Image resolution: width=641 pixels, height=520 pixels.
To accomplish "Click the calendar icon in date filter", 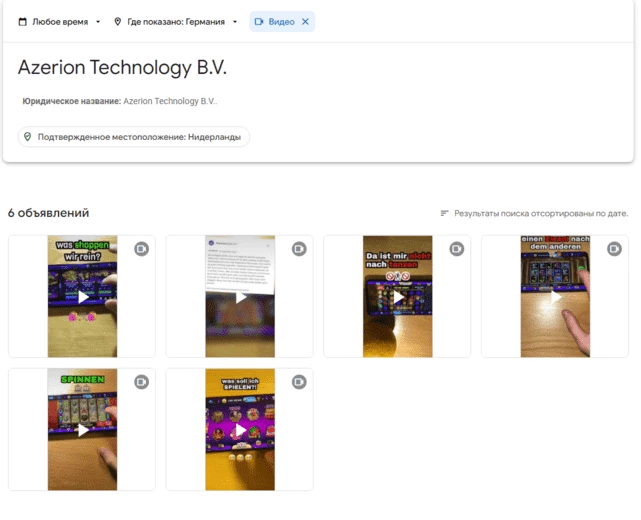I will (x=22, y=22).
